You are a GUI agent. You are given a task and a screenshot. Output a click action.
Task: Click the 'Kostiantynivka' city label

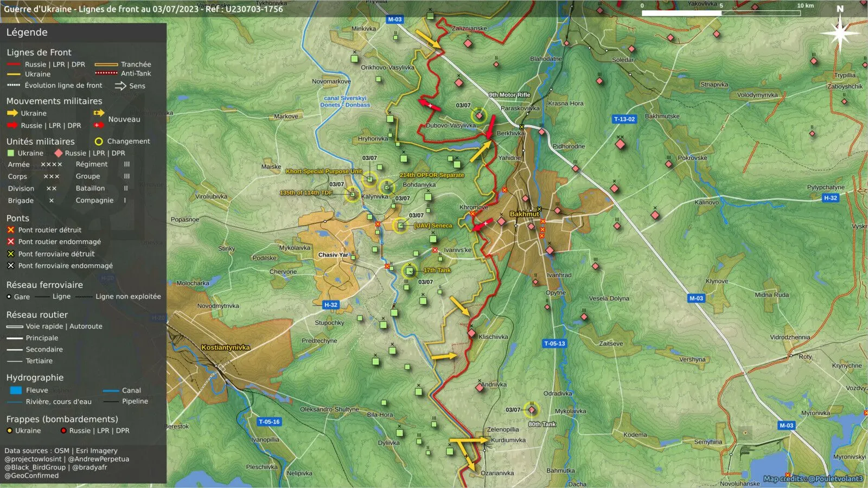tap(226, 348)
